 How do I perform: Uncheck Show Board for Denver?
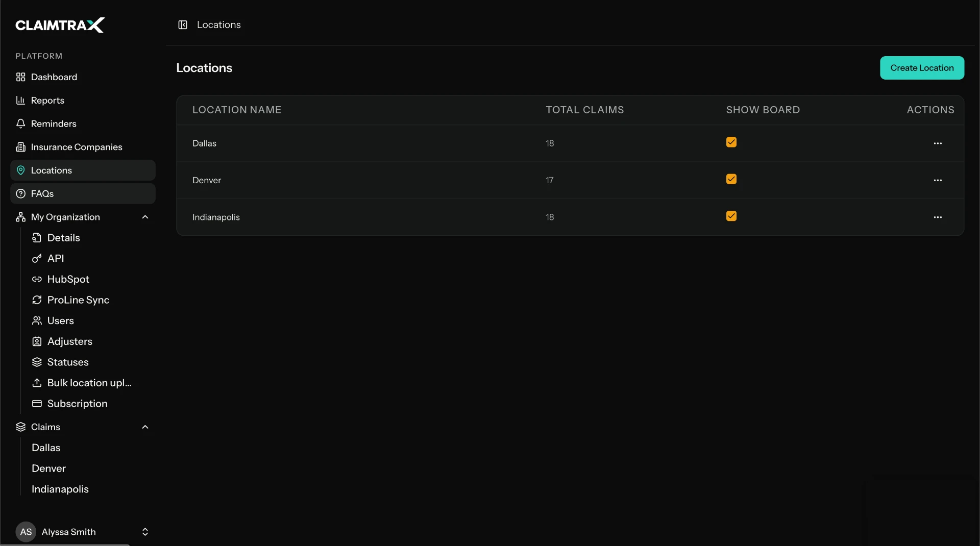point(731,179)
